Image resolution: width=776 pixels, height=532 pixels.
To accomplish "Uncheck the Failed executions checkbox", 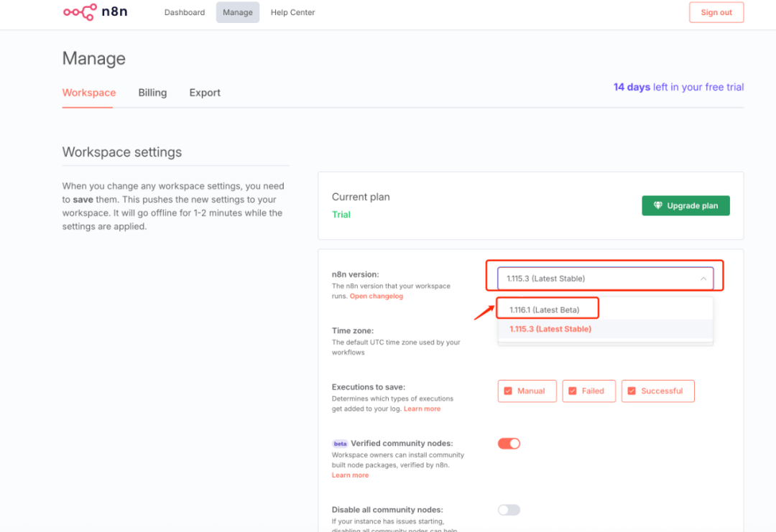I will tap(573, 391).
